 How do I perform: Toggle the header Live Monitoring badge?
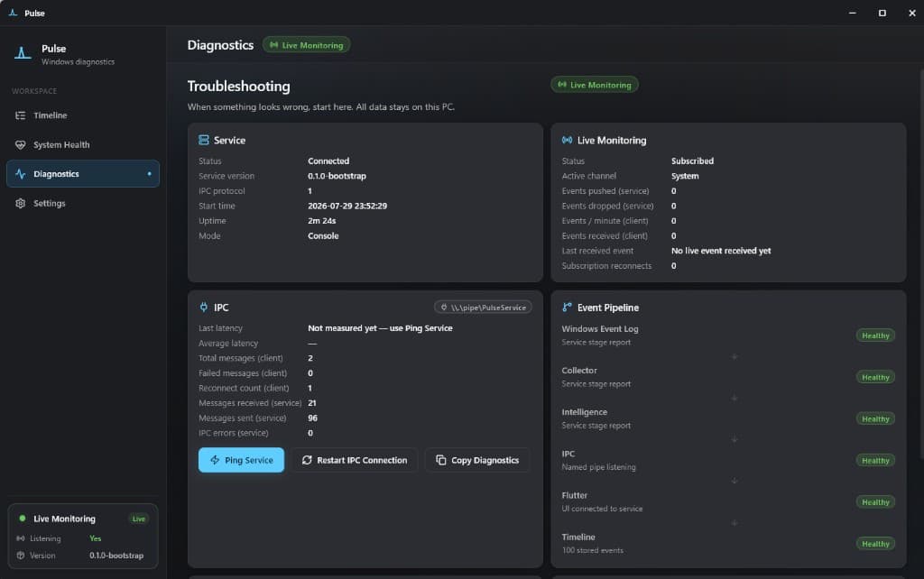(x=307, y=45)
